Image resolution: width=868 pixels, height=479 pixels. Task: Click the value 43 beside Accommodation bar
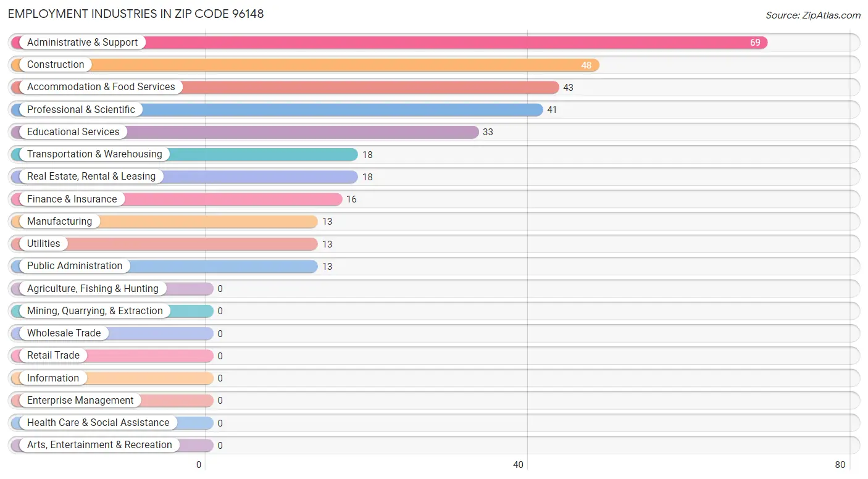pyautogui.click(x=569, y=88)
